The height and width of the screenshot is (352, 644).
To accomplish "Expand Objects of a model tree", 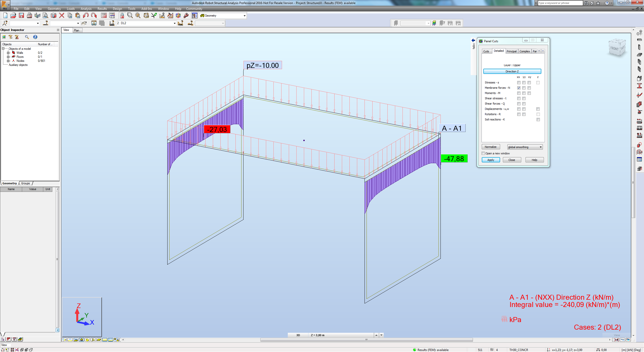I will click(x=4, y=49).
